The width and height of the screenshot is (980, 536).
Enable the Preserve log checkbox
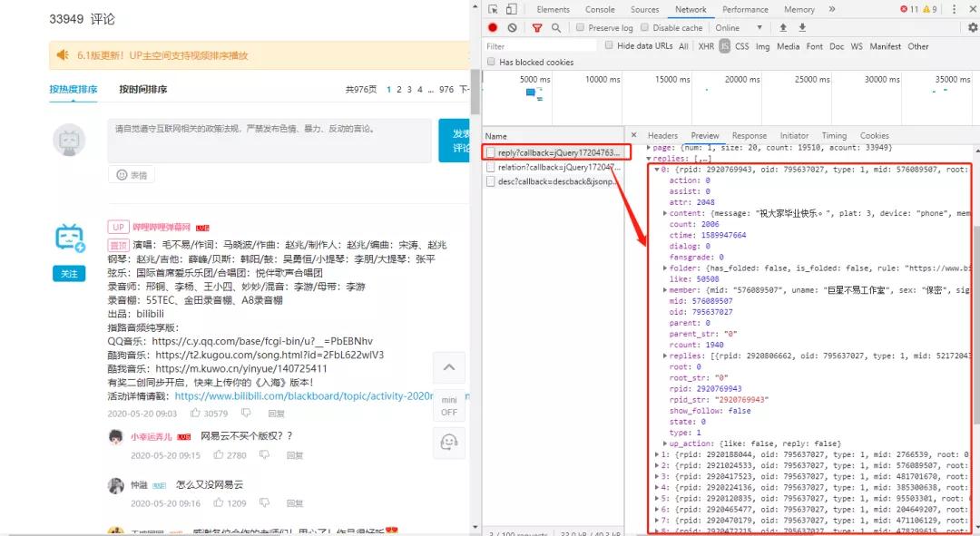579,28
